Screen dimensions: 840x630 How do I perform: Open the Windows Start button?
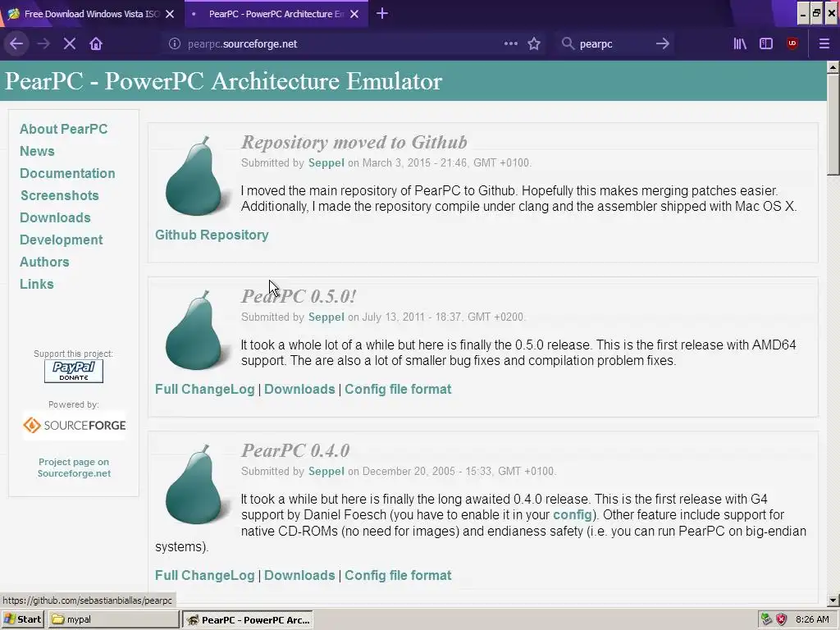click(x=22, y=619)
